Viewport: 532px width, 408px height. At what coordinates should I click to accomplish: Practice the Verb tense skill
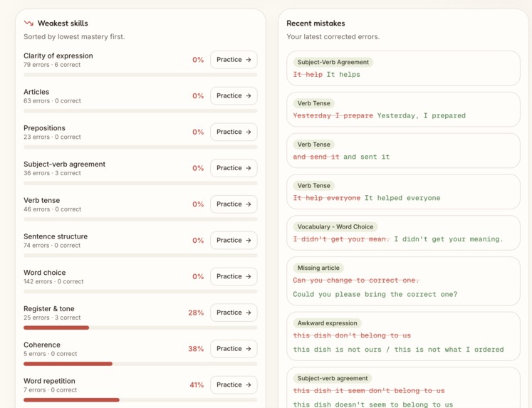pos(234,204)
